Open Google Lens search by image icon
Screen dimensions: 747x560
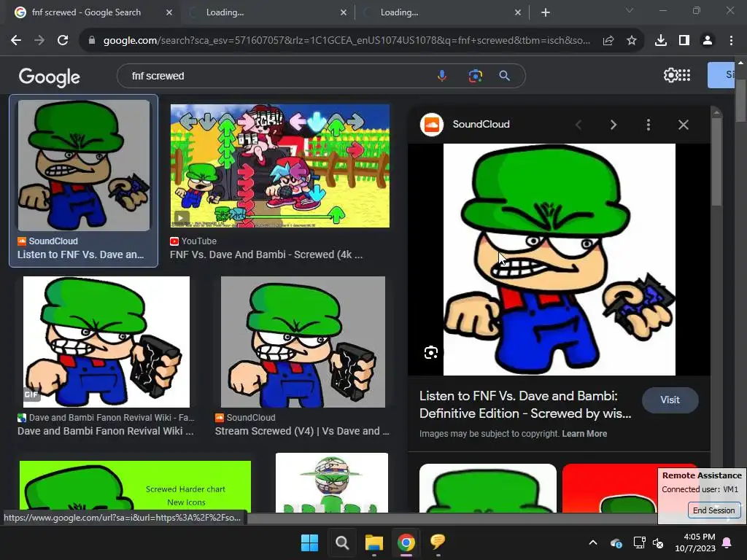coord(475,76)
